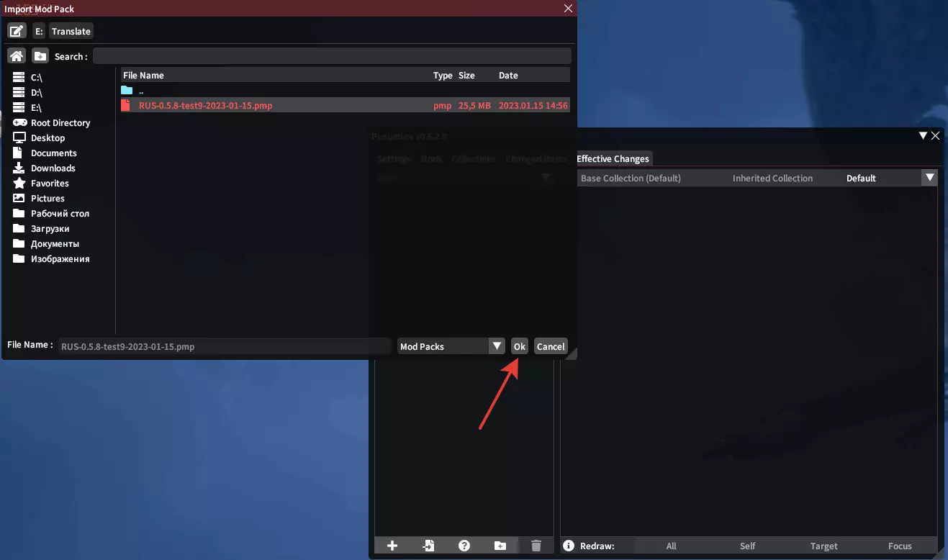The width and height of the screenshot is (948, 560).
Task: Open the Mod Packs file type dropdown
Action: pos(451,346)
